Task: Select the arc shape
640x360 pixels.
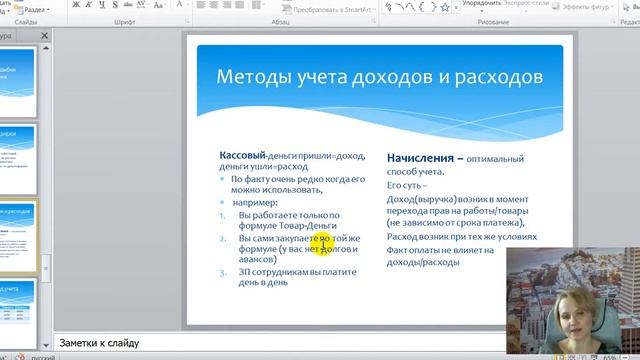Action: (x=400, y=7)
